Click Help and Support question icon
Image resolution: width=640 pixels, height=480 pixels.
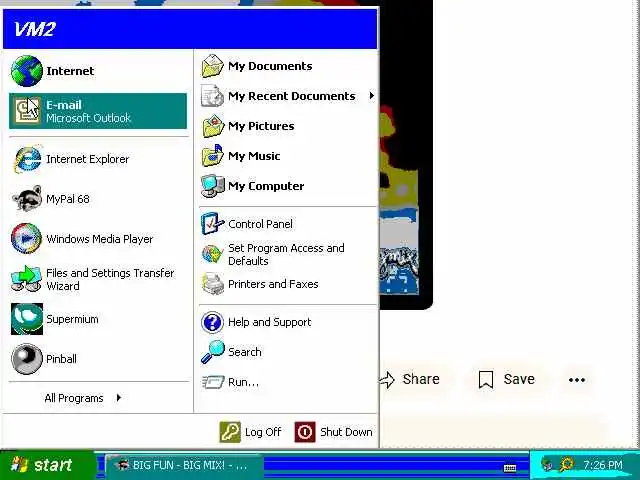213,322
